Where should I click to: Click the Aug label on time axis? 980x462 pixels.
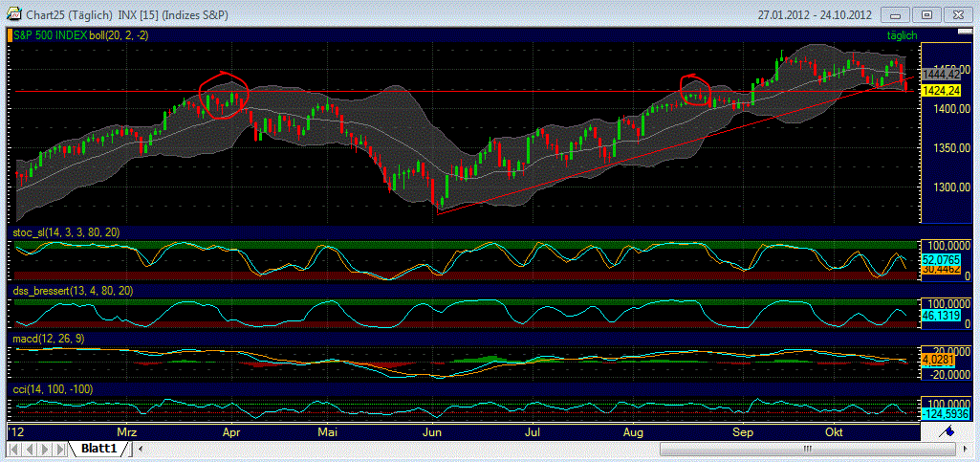pyautogui.click(x=634, y=432)
